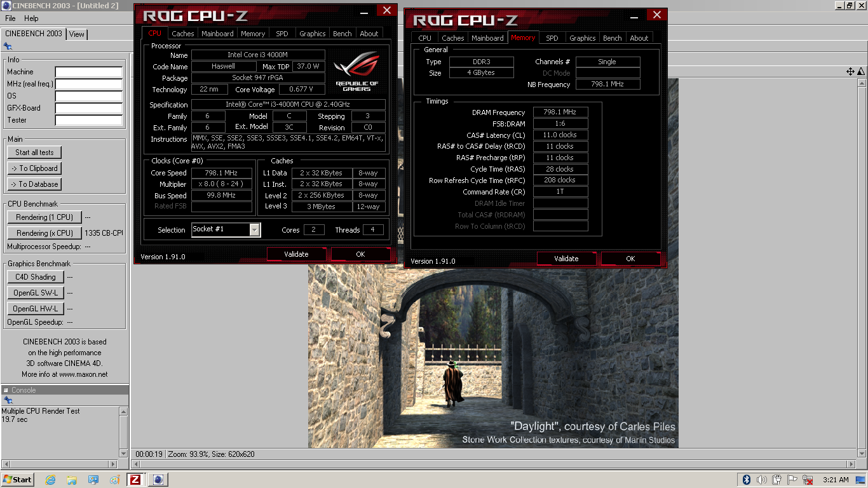Switch to Mainboard tab in left CPU-Z window

[x=217, y=34]
